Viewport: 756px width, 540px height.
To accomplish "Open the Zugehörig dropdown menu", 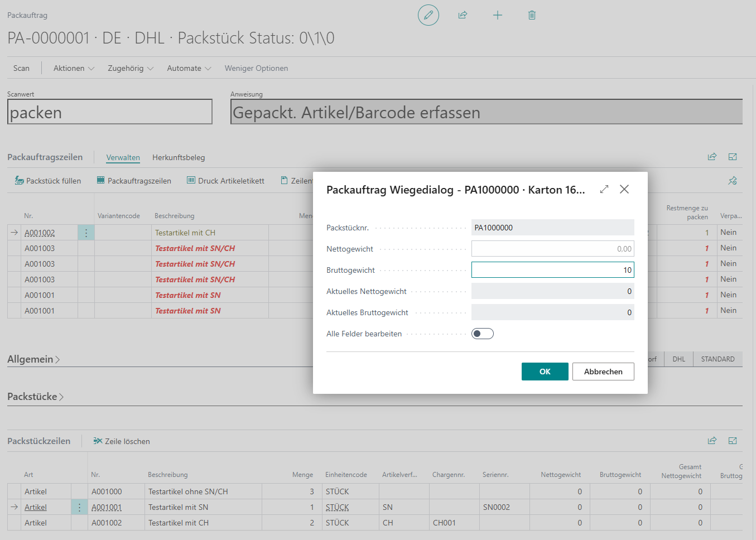I will click(x=130, y=68).
